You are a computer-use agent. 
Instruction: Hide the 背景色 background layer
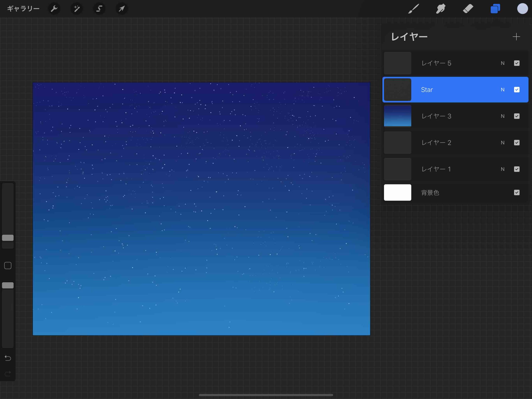coord(517,193)
